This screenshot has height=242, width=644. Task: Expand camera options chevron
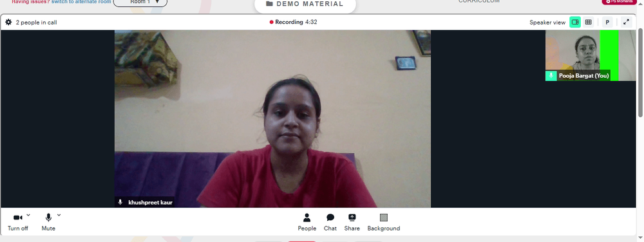(x=28, y=214)
